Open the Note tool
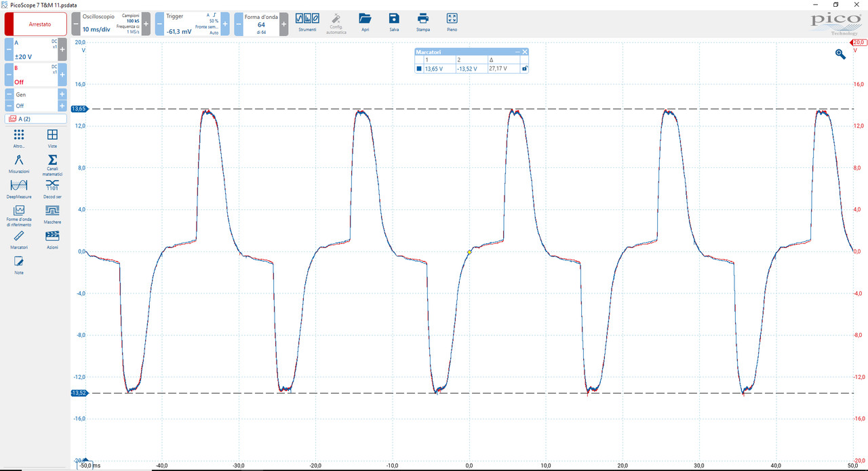Screen dimensions: 868x471 pyautogui.click(x=19, y=266)
